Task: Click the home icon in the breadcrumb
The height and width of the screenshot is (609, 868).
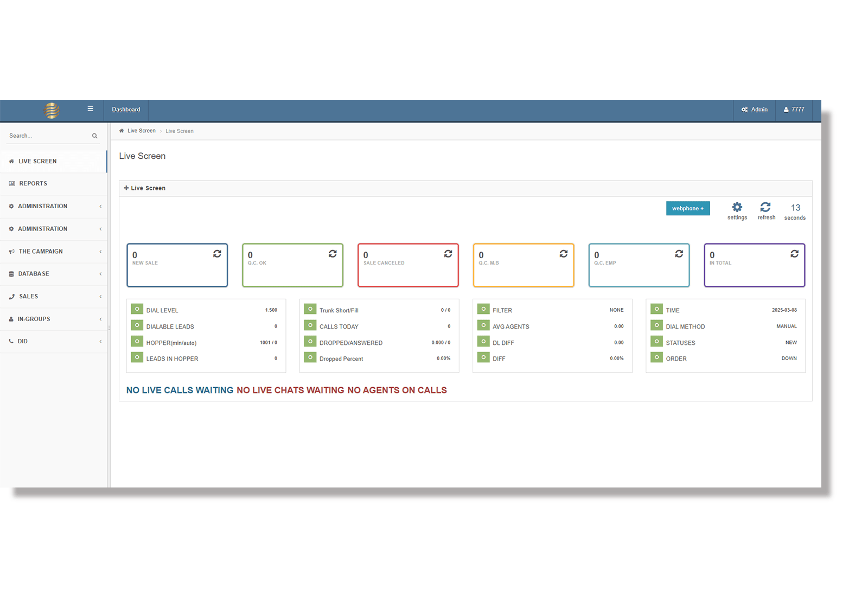Action: click(122, 131)
